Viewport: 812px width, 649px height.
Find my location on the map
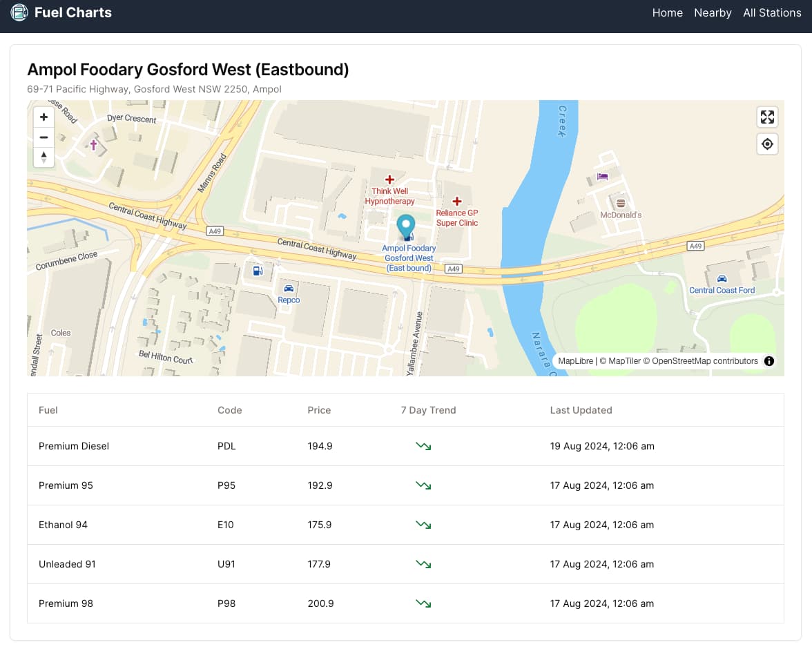pos(767,144)
